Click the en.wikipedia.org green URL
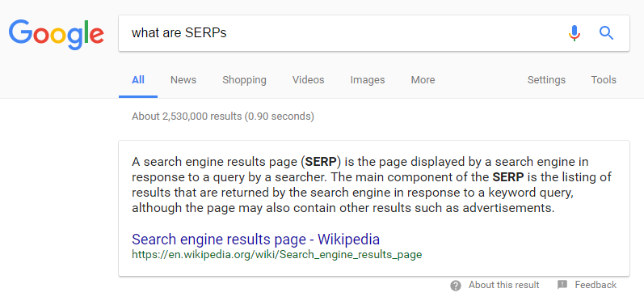The width and height of the screenshot is (644, 297). click(277, 255)
